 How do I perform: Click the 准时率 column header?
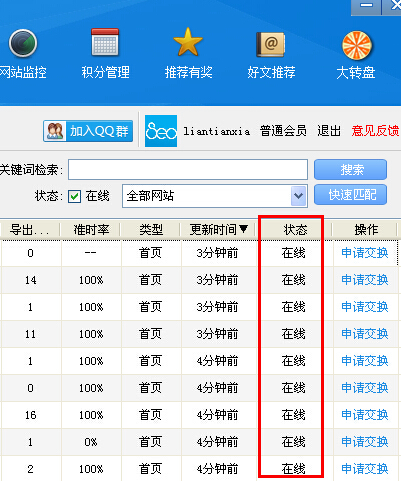(91, 230)
